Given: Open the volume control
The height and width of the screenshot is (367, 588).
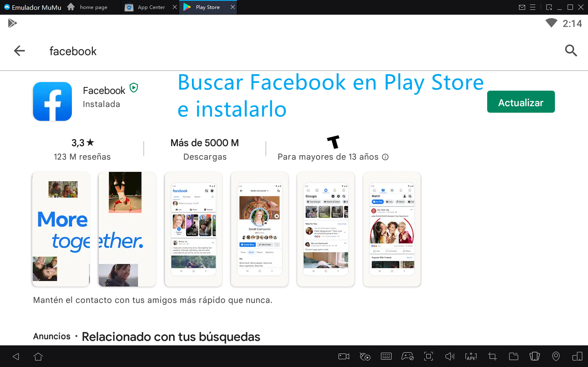Looking at the screenshot, I should [x=450, y=356].
